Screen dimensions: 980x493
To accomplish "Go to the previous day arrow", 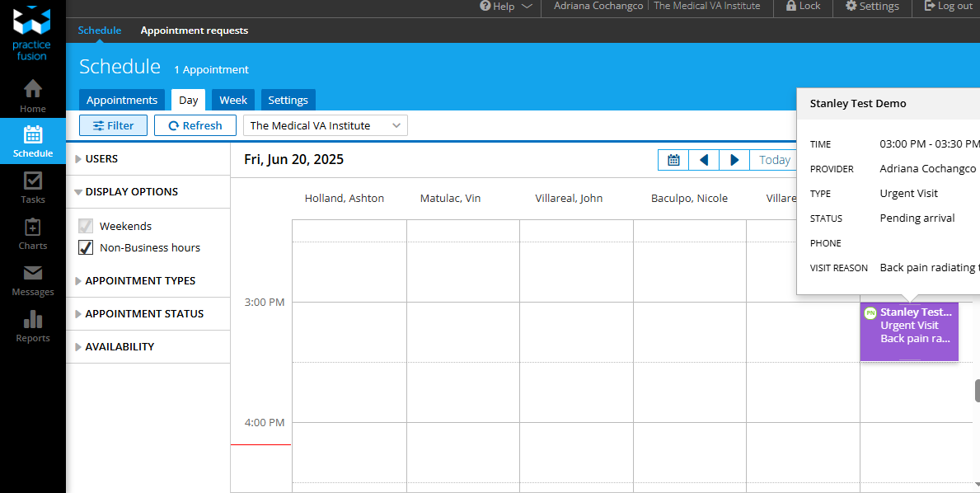I will pyautogui.click(x=704, y=160).
